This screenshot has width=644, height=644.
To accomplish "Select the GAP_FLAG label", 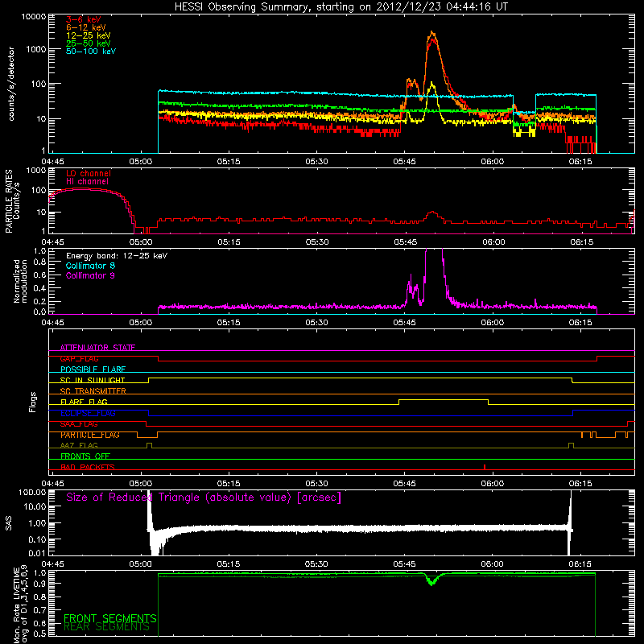I will pos(79,358).
